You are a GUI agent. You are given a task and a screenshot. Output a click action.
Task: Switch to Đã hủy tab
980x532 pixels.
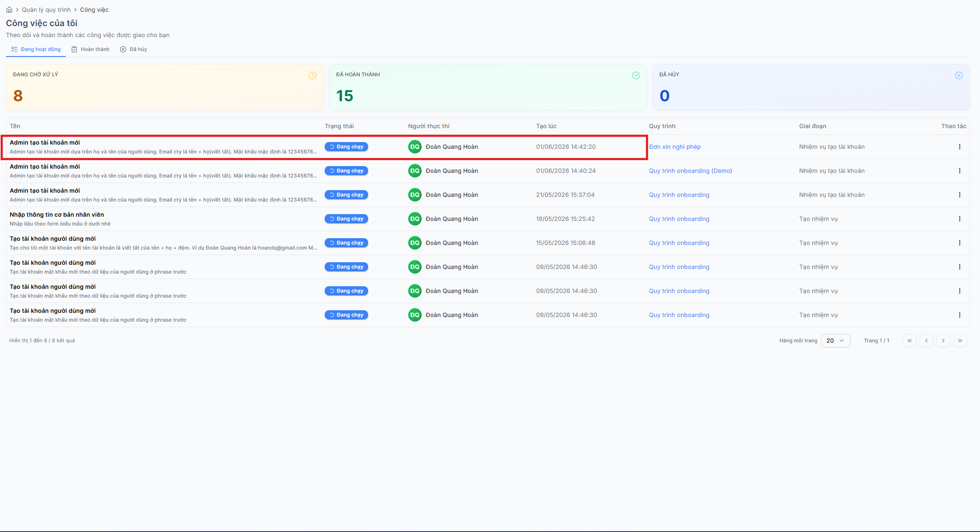(x=134, y=49)
